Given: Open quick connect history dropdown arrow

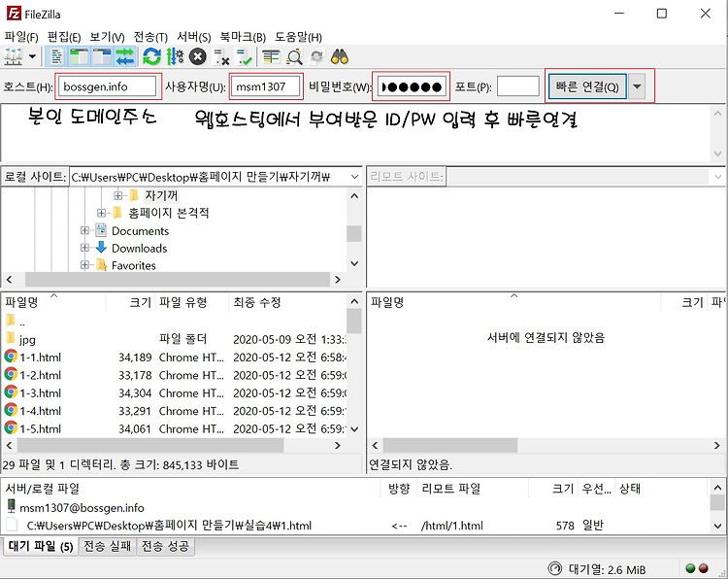Looking at the screenshot, I should tap(637, 86).
